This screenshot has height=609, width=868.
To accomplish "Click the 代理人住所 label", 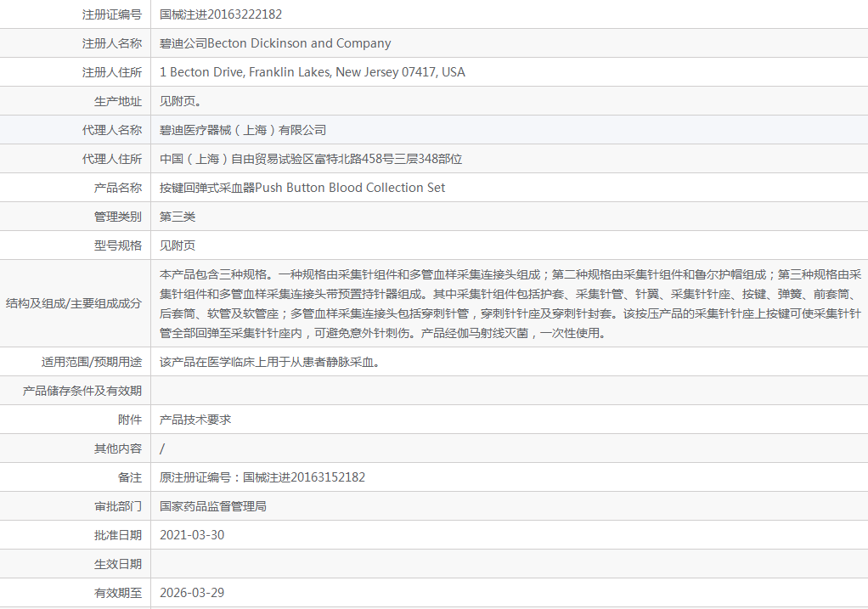I will [x=112, y=159].
